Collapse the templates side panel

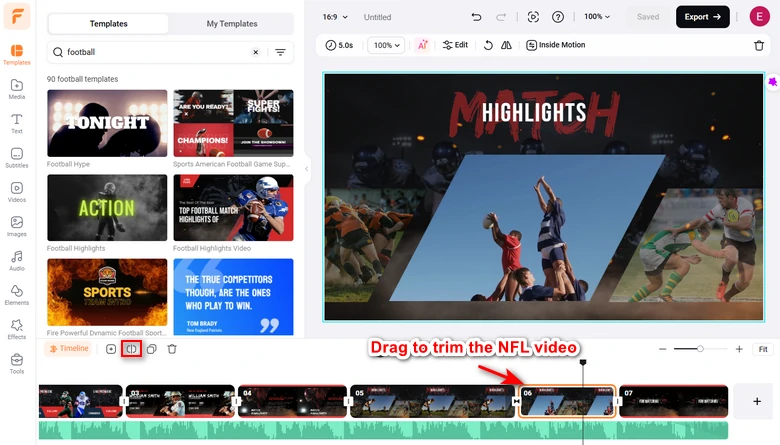306,169
